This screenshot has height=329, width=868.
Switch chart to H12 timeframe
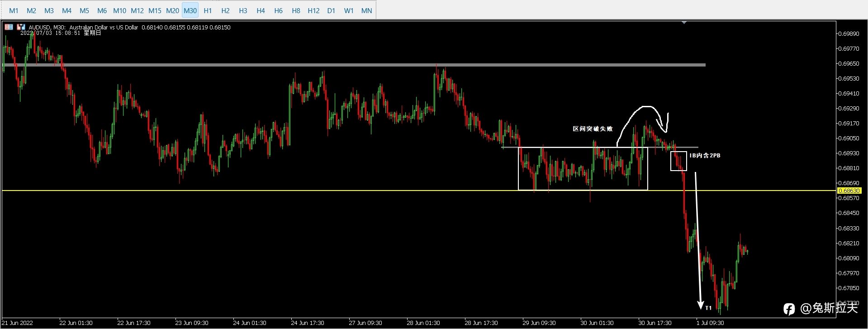(313, 10)
